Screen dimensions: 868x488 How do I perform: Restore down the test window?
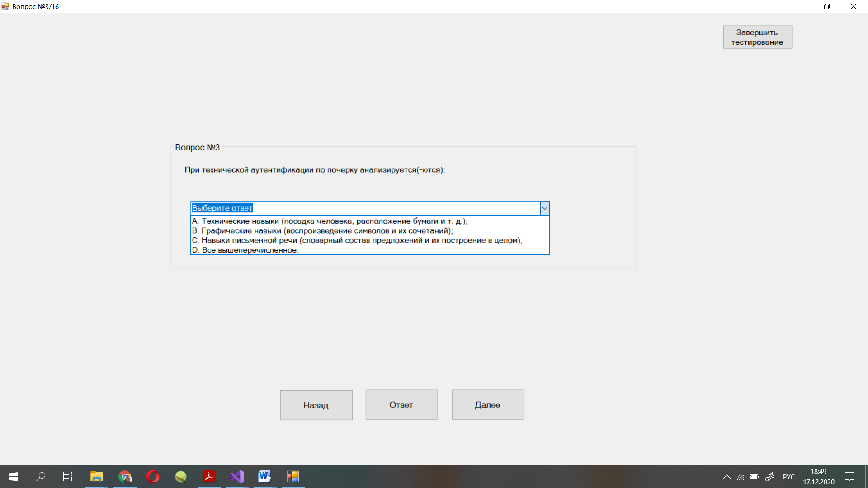tap(827, 6)
